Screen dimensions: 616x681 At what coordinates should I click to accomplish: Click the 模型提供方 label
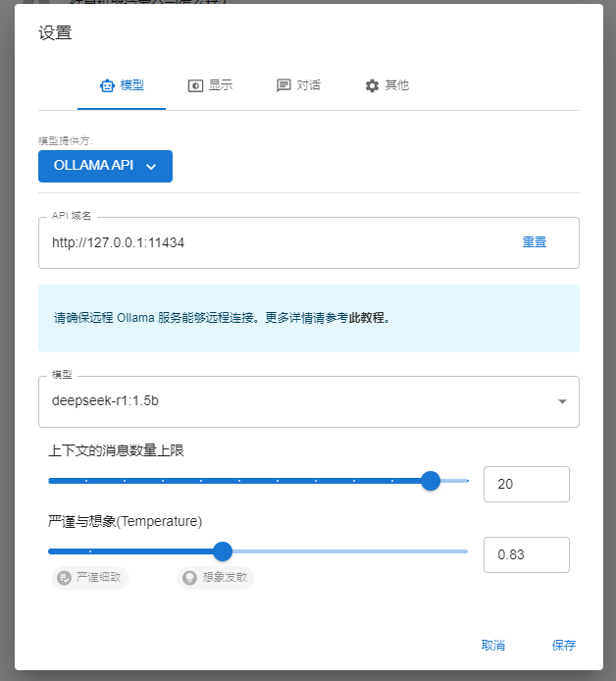(x=66, y=140)
